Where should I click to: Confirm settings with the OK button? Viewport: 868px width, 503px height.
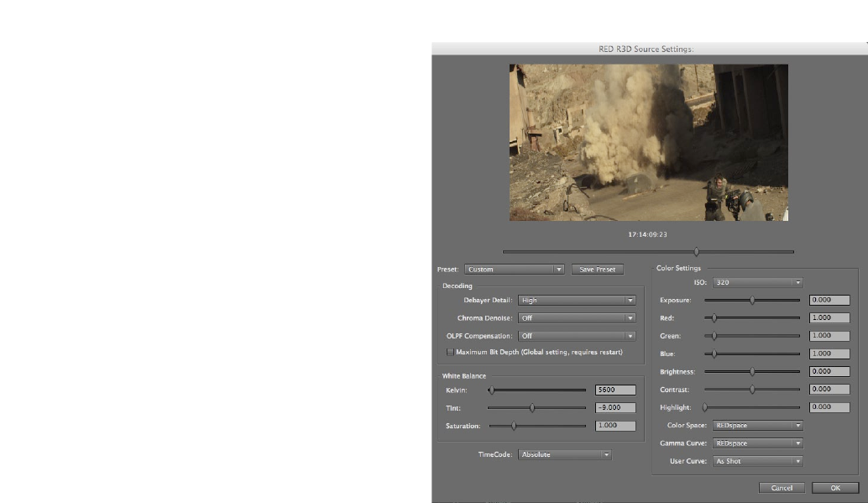point(835,488)
